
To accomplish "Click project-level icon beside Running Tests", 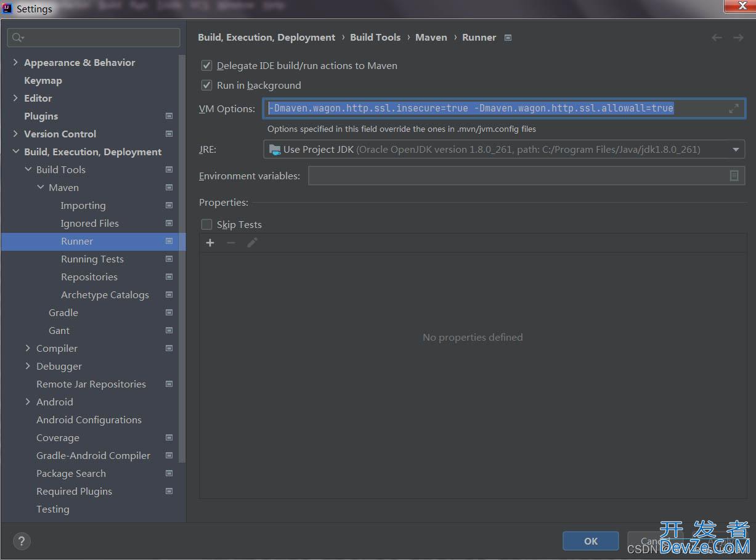I will [169, 259].
